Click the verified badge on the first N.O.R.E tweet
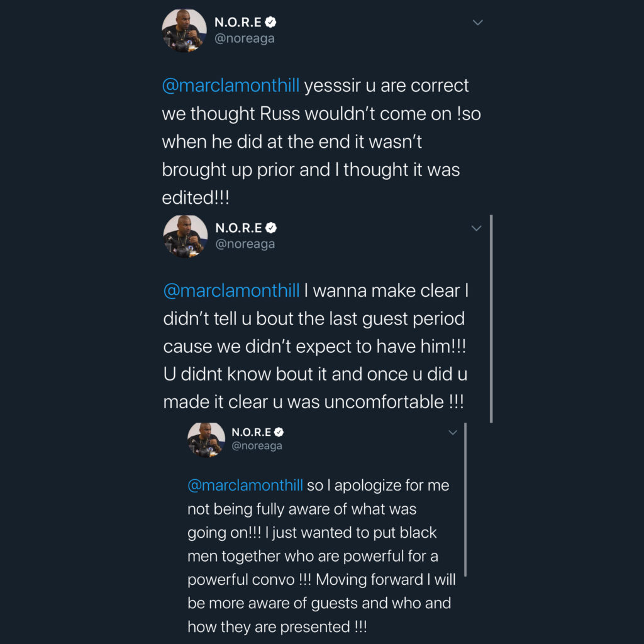 point(271,23)
